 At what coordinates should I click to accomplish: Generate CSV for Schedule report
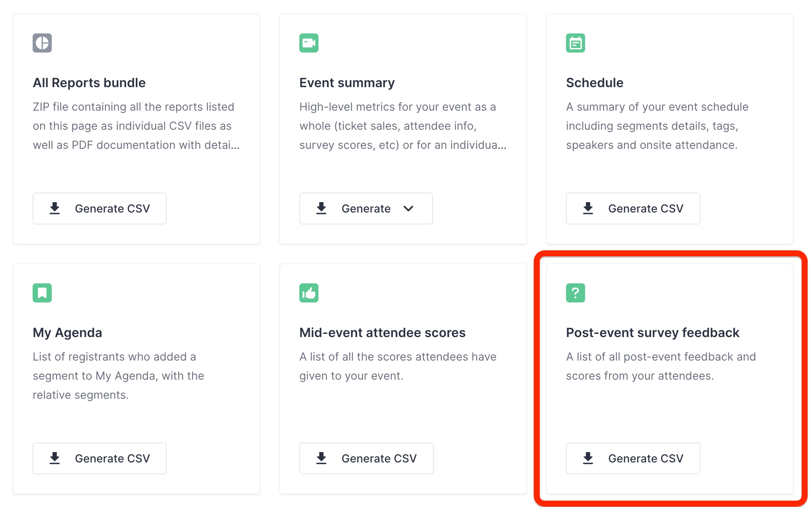pyautogui.click(x=633, y=209)
